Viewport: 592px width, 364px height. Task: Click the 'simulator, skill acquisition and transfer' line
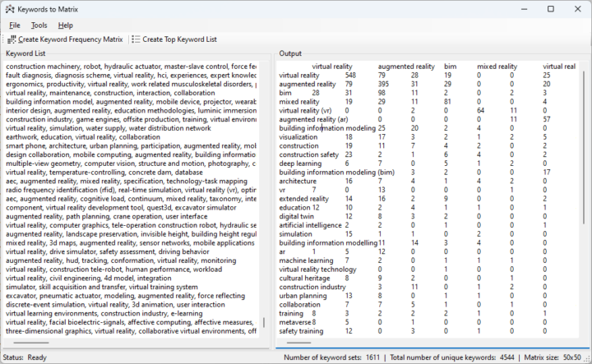coord(102,287)
